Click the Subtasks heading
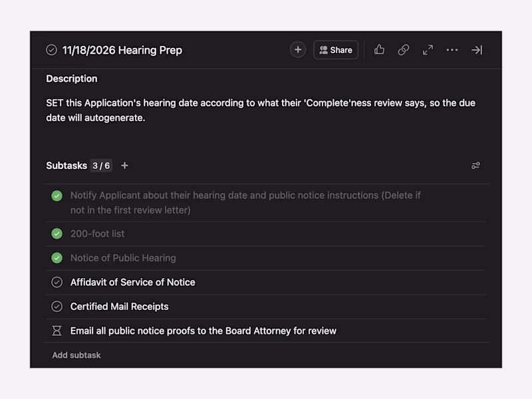The width and height of the screenshot is (532, 399). pos(66,166)
